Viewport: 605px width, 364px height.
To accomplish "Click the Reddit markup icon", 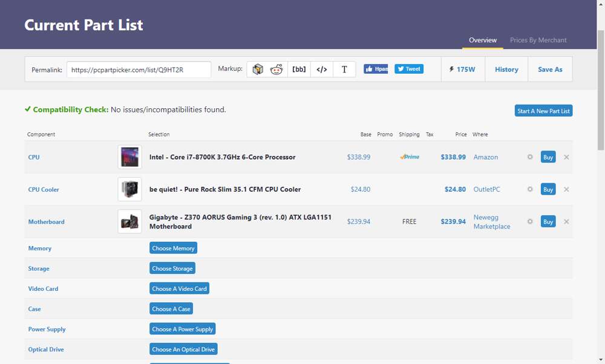I will [x=276, y=70].
